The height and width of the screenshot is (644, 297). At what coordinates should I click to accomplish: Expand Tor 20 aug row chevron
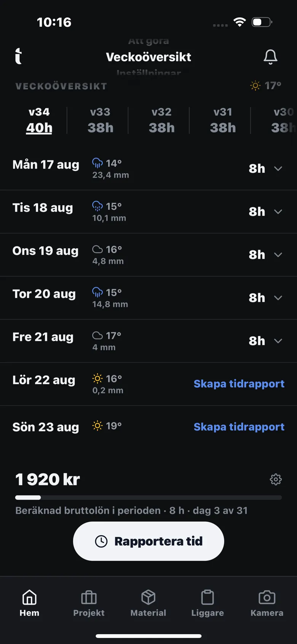tap(278, 298)
